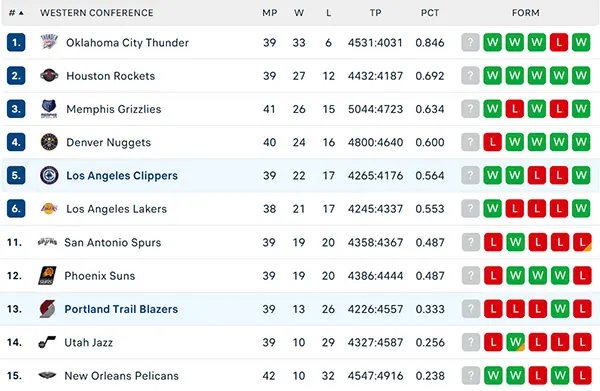
Task: Sort the table by W column header
Action: [299, 13]
